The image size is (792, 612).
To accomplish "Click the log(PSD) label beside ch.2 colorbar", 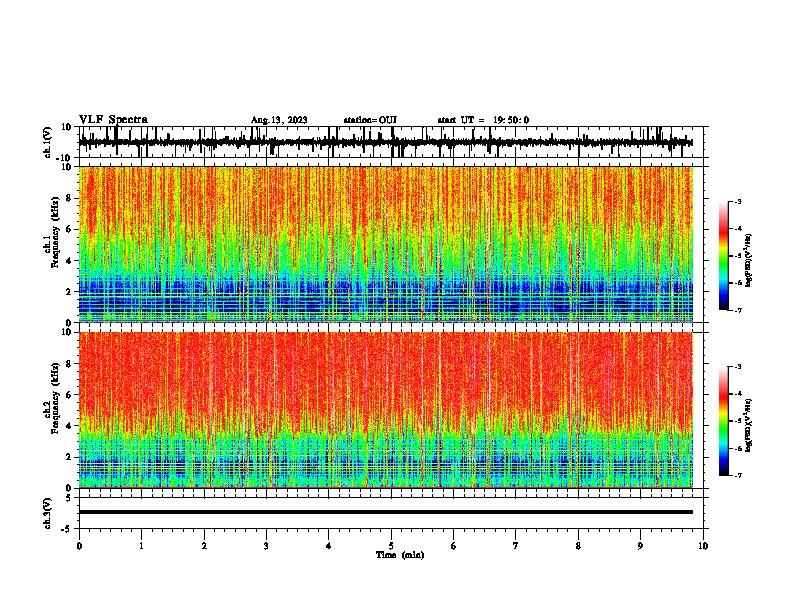I will click(x=749, y=425).
